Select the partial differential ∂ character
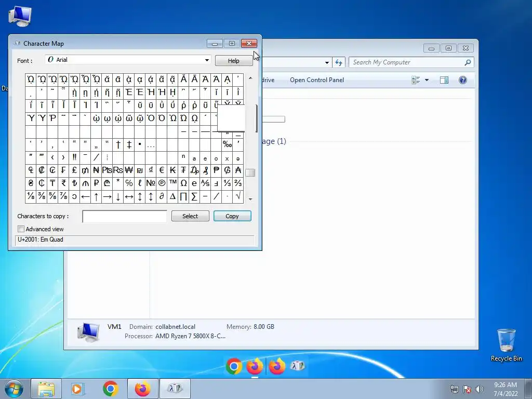Viewport: 532px width, 399px height. [162, 196]
